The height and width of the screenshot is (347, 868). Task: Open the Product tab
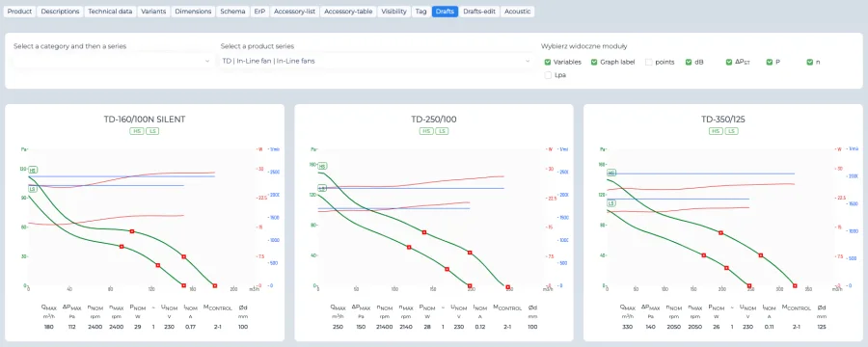[20, 11]
